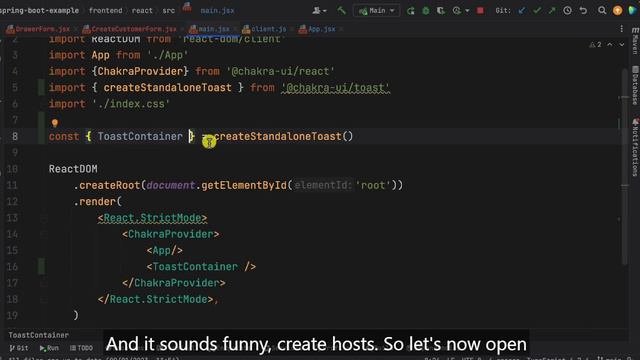Click the editor vertical scrollbar
This screenshot has height=360, width=640.
click(624, 167)
